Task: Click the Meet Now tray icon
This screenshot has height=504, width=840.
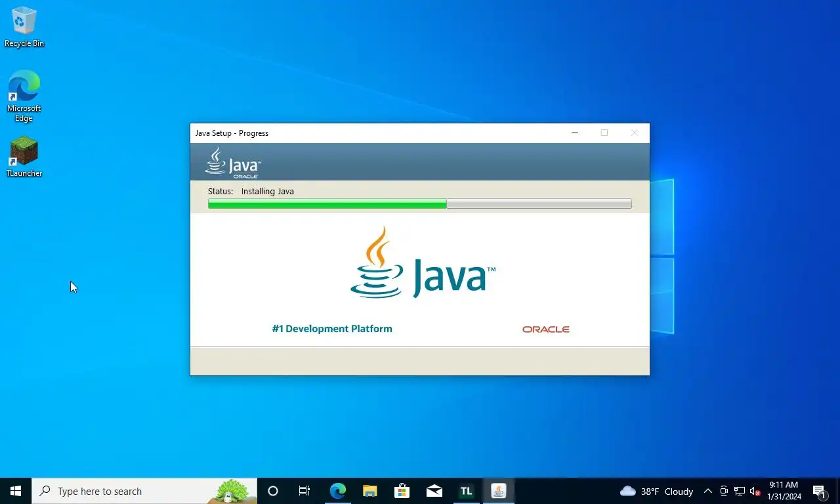Action: coord(724,491)
